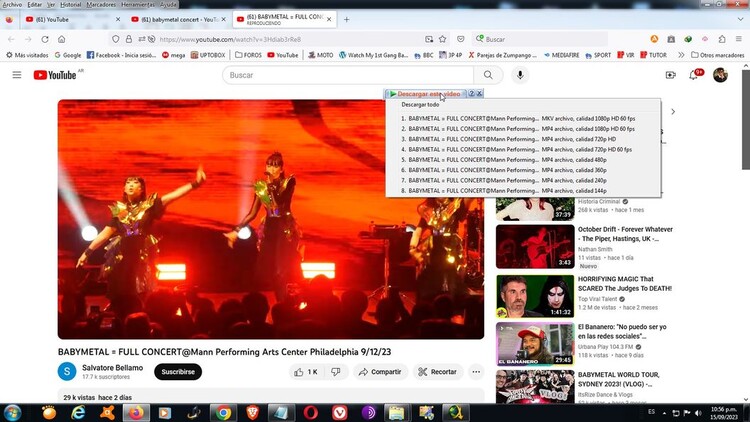Open the FOROS bookmark folder
Viewport: 750px width, 422px height.
tap(248, 55)
